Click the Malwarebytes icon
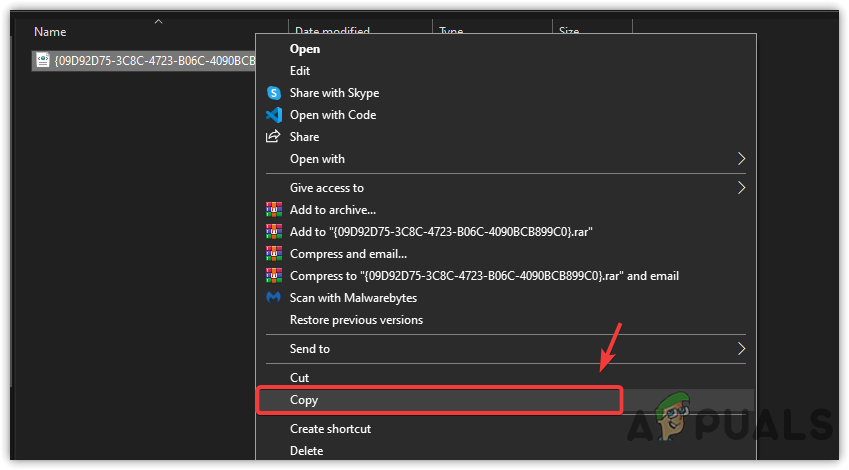Screen dimensions: 849x470 [x=274, y=297]
